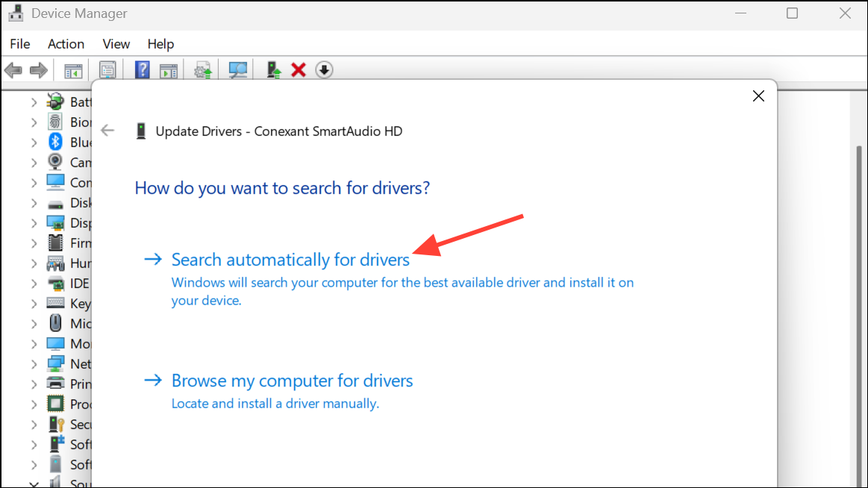This screenshot has width=868, height=488.
Task: Select the Net tree row label
Action: (x=81, y=364)
